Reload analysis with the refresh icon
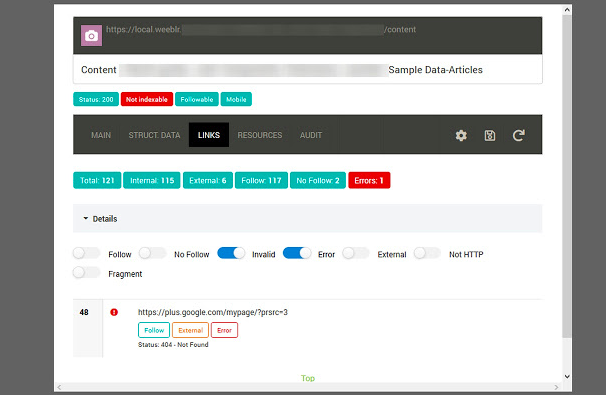Screen dimensions: 606x395 tap(519, 135)
